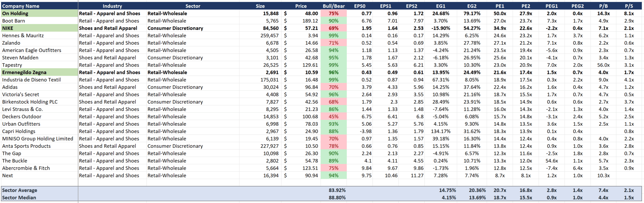Click Next's EPS2 value 11.27
Viewport: 644px width, 203px height.
(x=417, y=176)
